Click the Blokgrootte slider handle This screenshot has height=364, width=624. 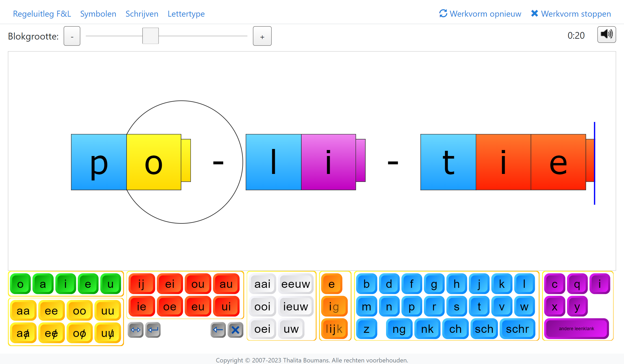pyautogui.click(x=151, y=36)
